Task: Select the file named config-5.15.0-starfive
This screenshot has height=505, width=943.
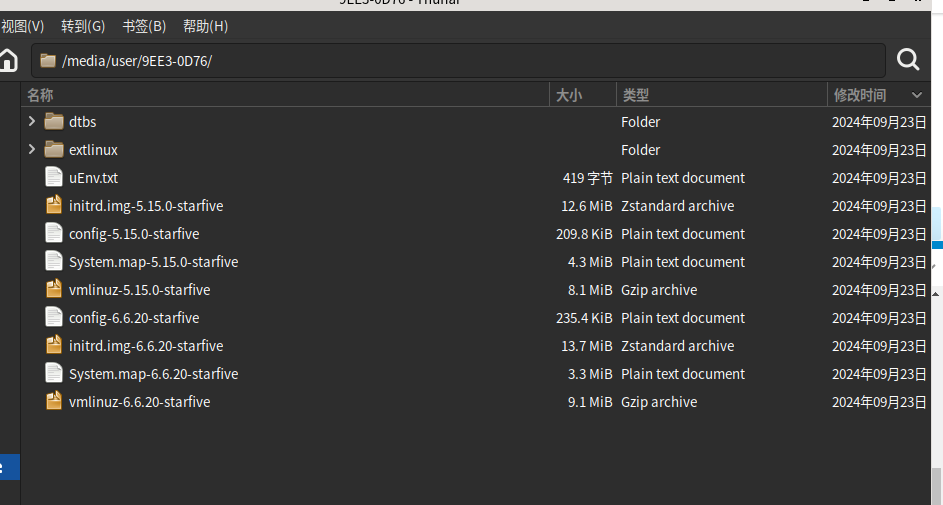Action: pyautogui.click(x=134, y=234)
